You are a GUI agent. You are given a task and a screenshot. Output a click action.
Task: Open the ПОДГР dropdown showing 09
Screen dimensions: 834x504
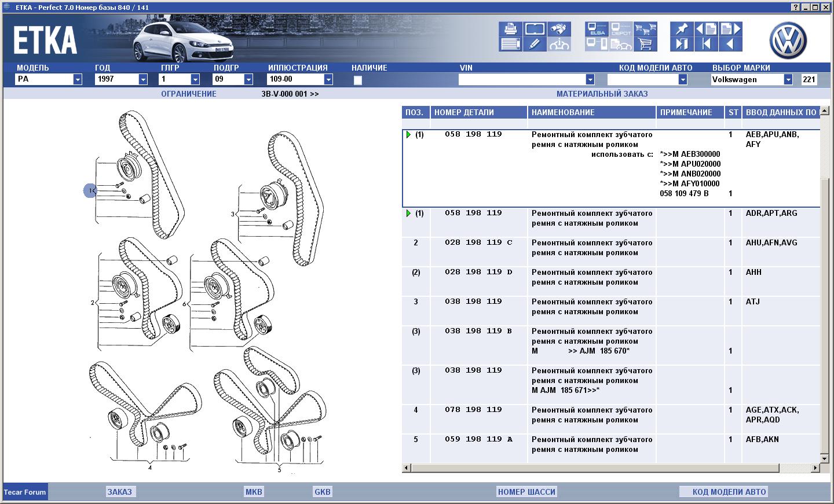(248, 79)
